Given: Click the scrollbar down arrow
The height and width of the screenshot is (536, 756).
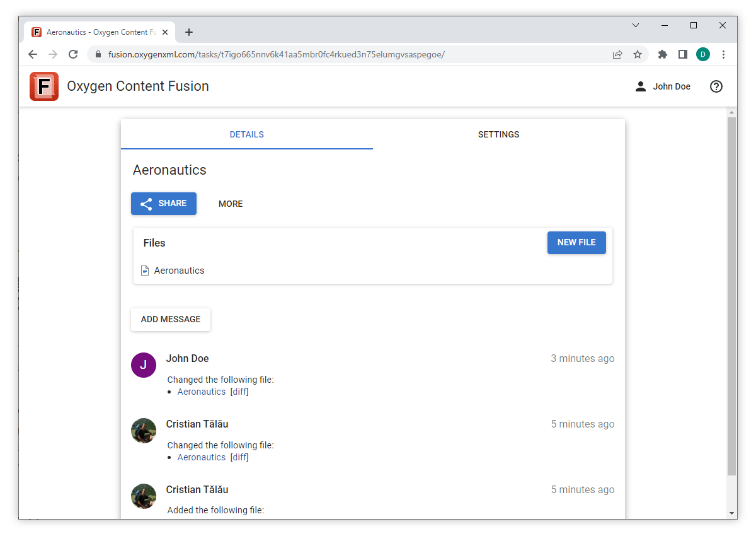Looking at the screenshot, I should [x=731, y=513].
